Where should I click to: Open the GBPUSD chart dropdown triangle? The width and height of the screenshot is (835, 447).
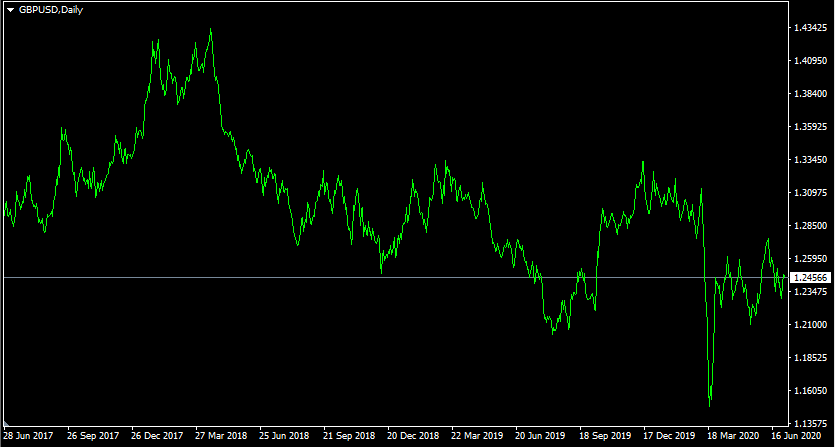pos(10,10)
